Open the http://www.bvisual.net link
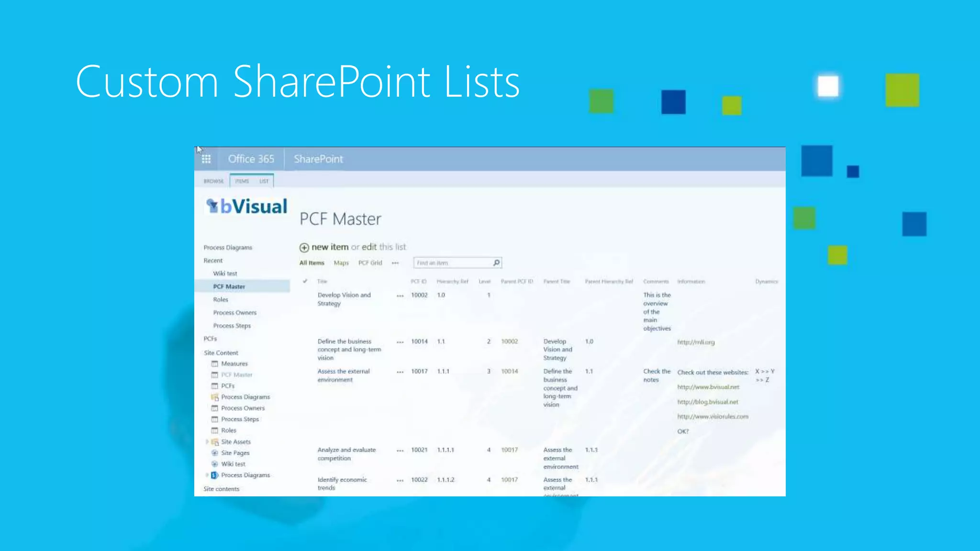This screenshot has width=980, height=551. click(x=708, y=387)
